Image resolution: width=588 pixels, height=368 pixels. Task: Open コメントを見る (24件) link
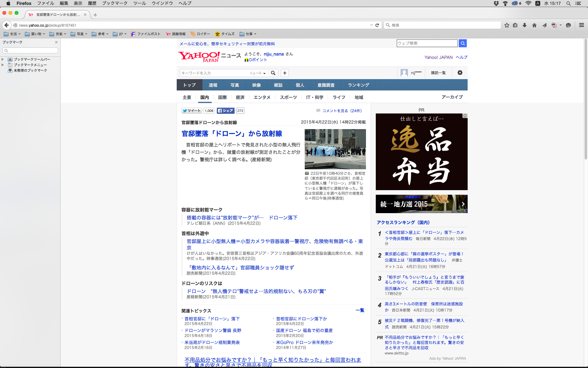tap(342, 111)
